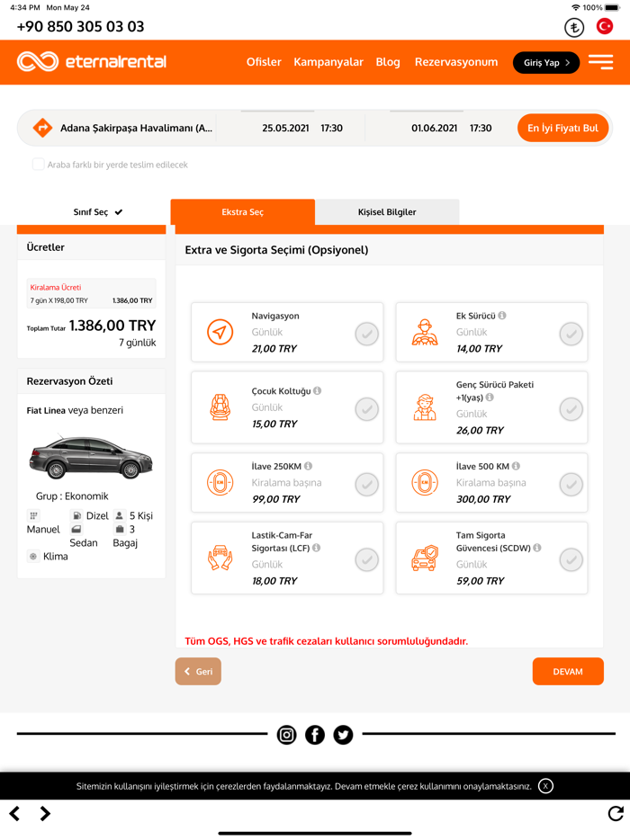Show info icon for Ek Sürücü
This screenshot has height=840, width=630.
(502, 316)
